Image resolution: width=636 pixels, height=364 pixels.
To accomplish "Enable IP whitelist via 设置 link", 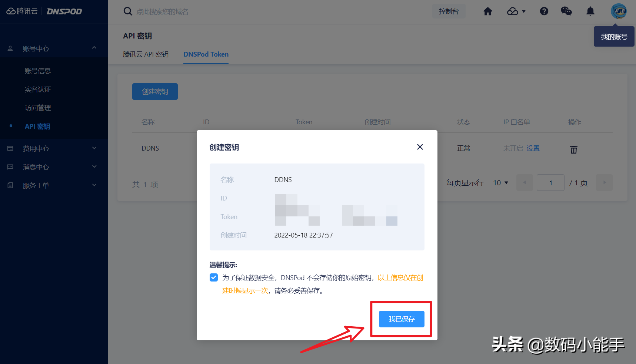I will [533, 148].
